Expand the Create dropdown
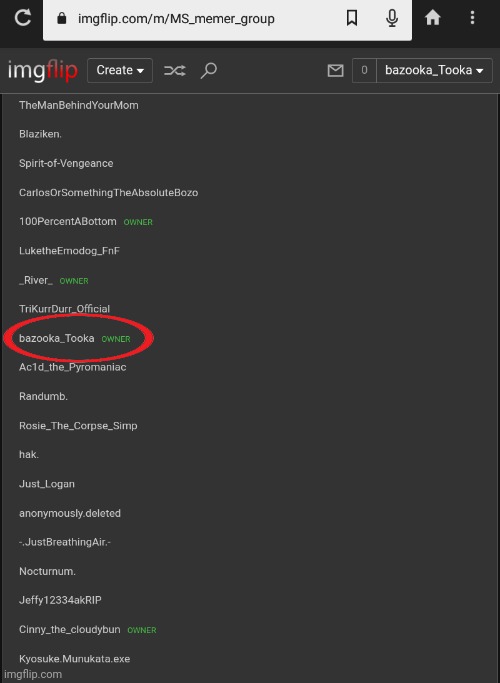 120,71
